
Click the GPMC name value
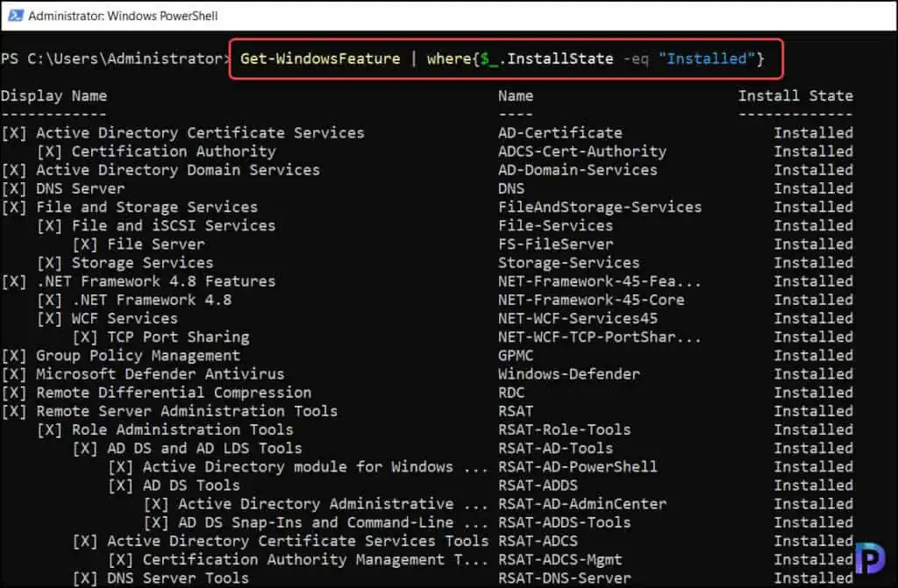(516, 356)
